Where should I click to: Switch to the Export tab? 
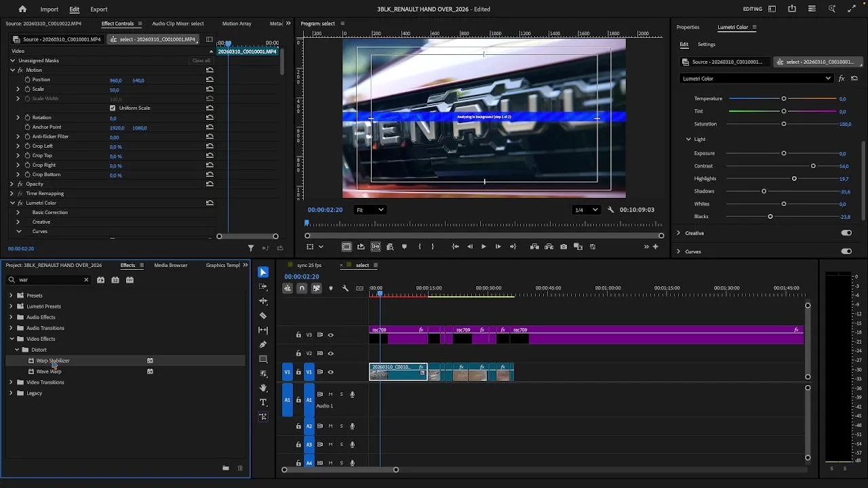coord(99,9)
